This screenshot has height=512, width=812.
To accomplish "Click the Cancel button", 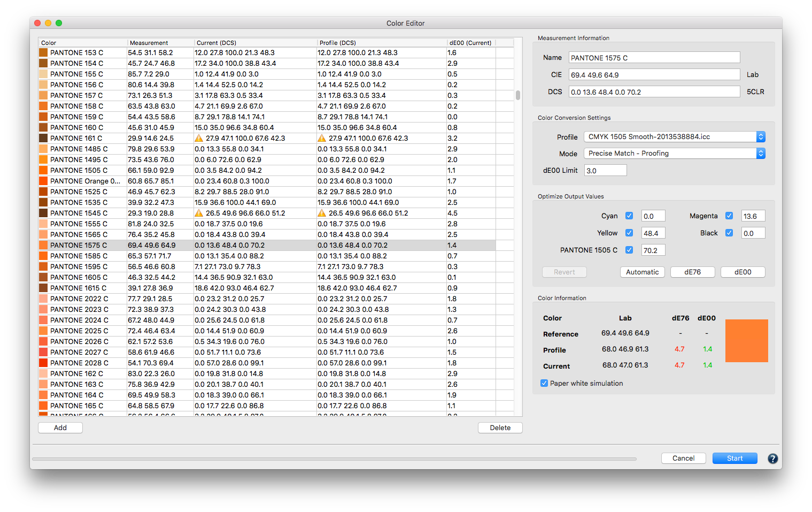I will click(x=684, y=458).
